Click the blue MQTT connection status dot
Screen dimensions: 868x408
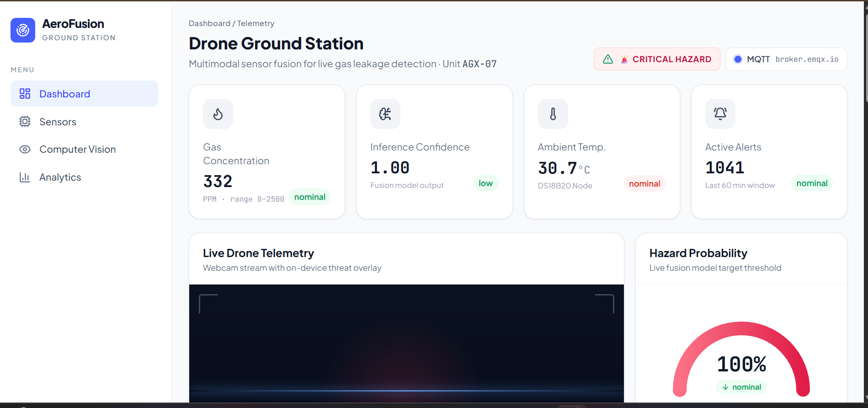738,59
